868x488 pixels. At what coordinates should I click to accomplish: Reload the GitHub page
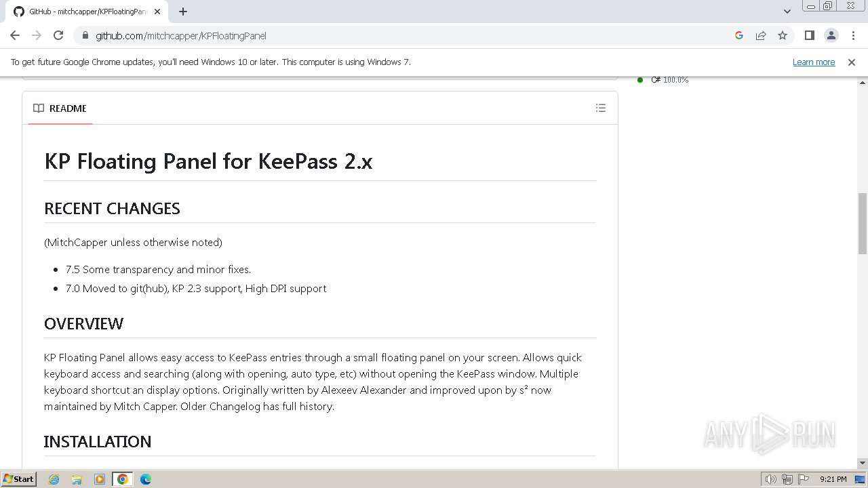pyautogui.click(x=58, y=35)
